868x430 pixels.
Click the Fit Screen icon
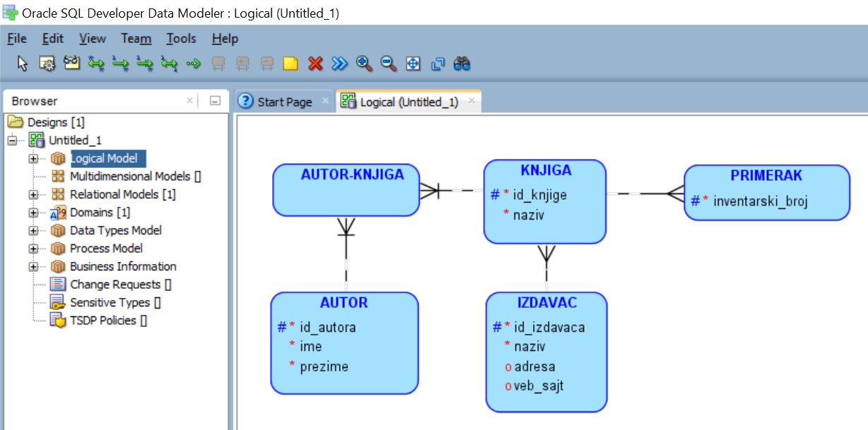(x=413, y=64)
